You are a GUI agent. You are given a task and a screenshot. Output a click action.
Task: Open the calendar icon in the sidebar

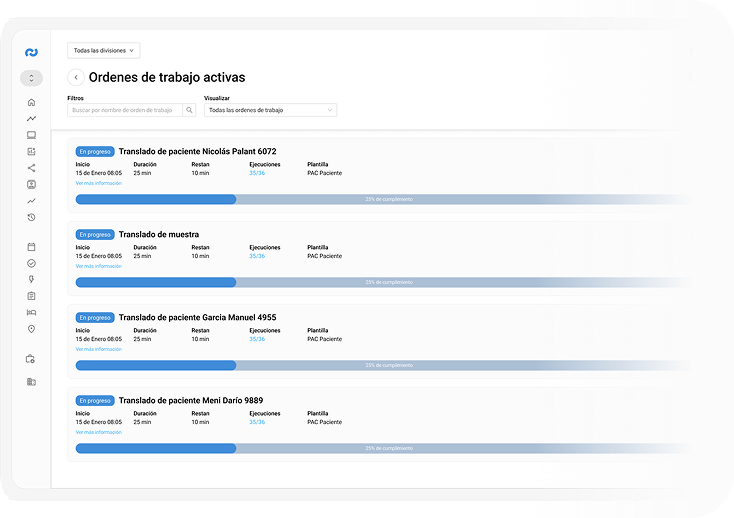point(31,246)
